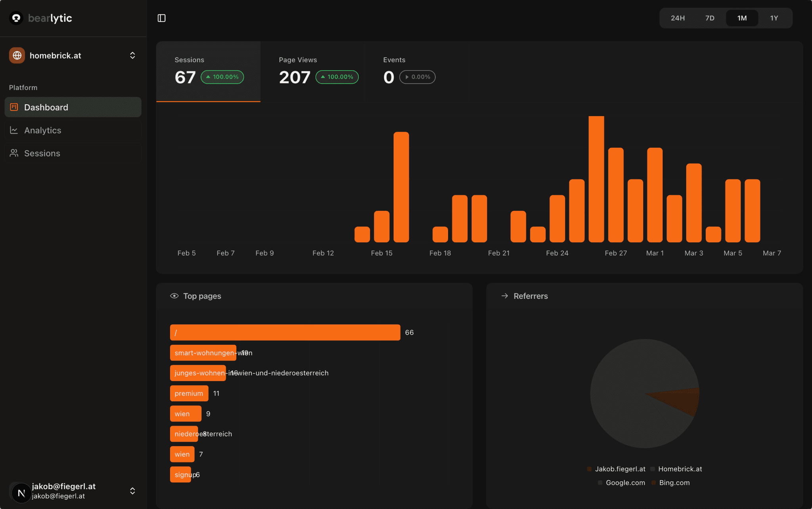The image size is (812, 509).
Task: Click the tall bar right of Feb 15
Action: point(401,187)
